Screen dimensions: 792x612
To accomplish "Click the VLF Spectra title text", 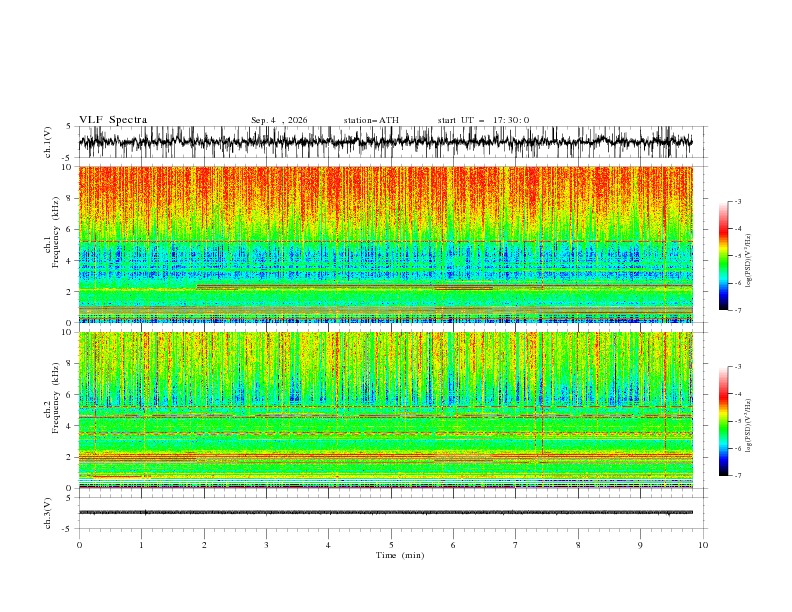I will pos(113,120).
